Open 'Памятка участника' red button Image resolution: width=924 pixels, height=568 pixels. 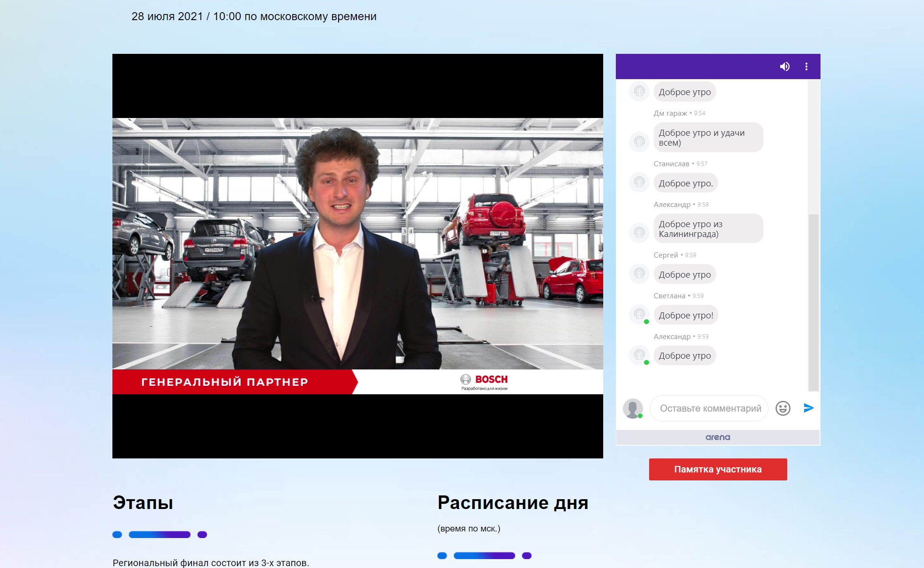coord(718,469)
